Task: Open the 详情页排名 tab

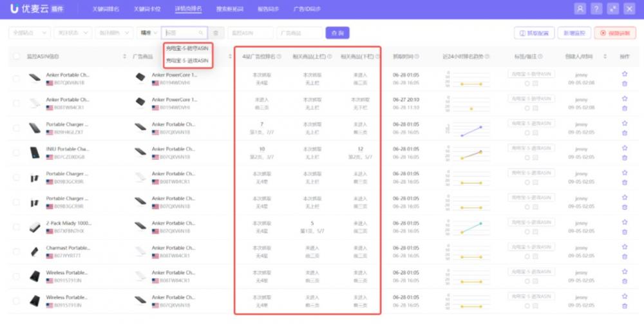Action: 189,9
